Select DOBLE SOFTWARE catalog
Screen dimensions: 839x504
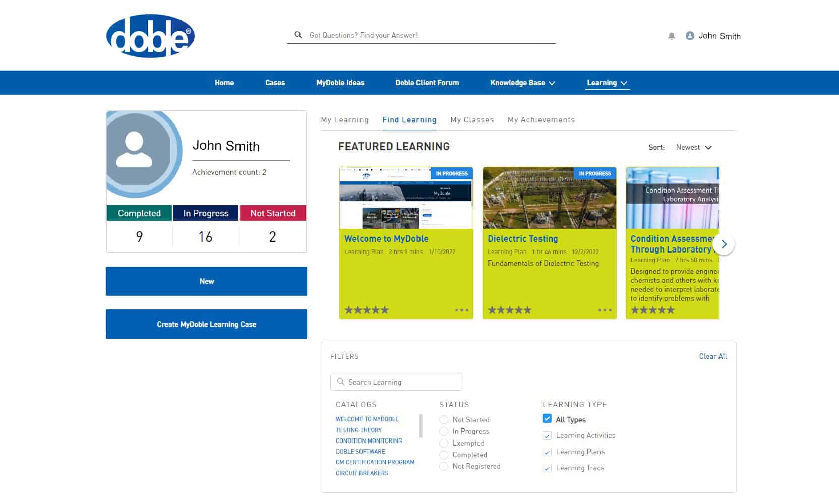361,452
